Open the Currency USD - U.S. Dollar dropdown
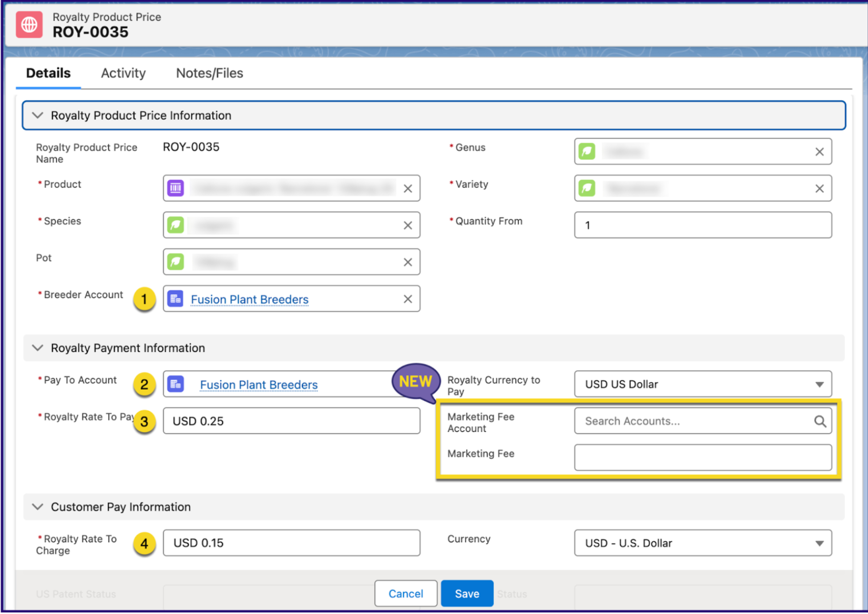The height and width of the screenshot is (614, 868). [703, 543]
